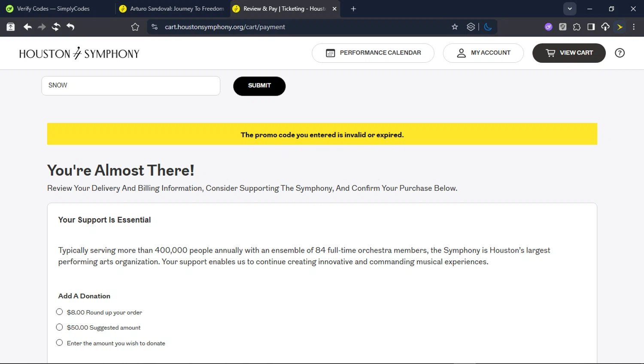Select $50.00 Suggested amount donation
Image resolution: width=644 pixels, height=364 pixels.
[x=60, y=327]
